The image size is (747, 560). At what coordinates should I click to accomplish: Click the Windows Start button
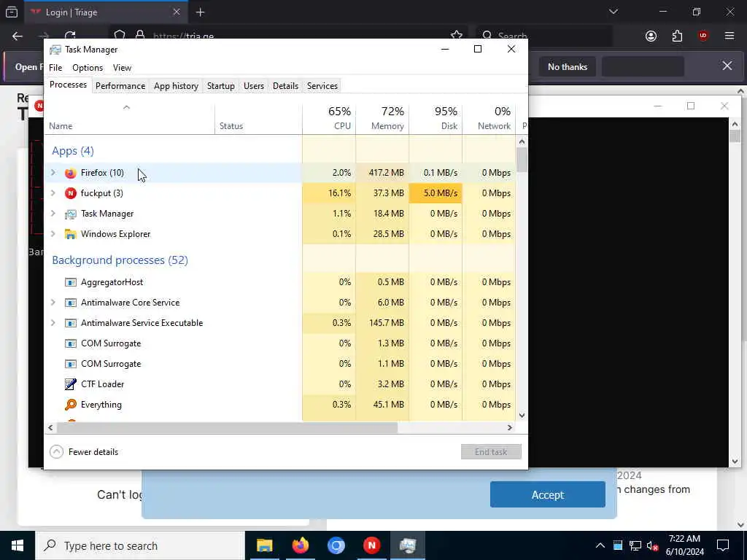click(18, 545)
